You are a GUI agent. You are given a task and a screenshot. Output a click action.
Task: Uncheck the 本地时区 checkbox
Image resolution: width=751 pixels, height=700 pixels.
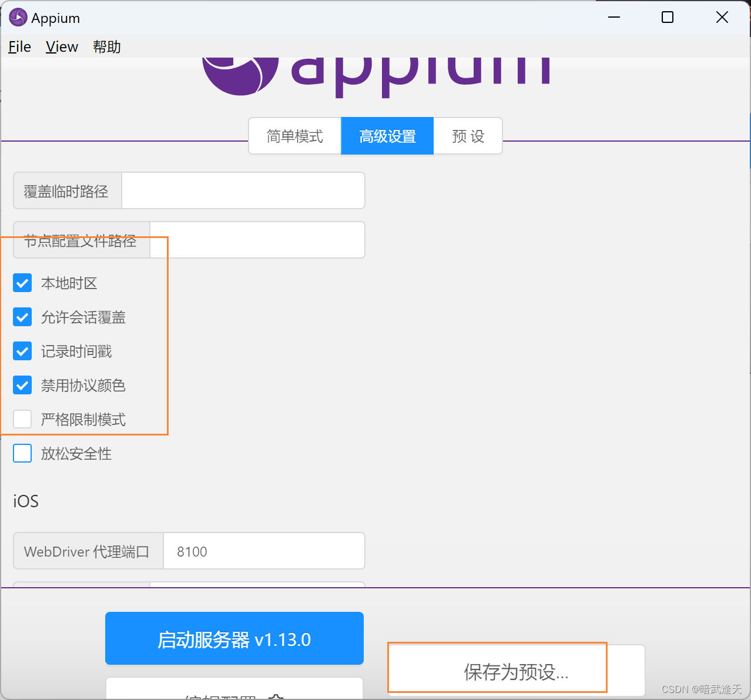tap(22, 283)
